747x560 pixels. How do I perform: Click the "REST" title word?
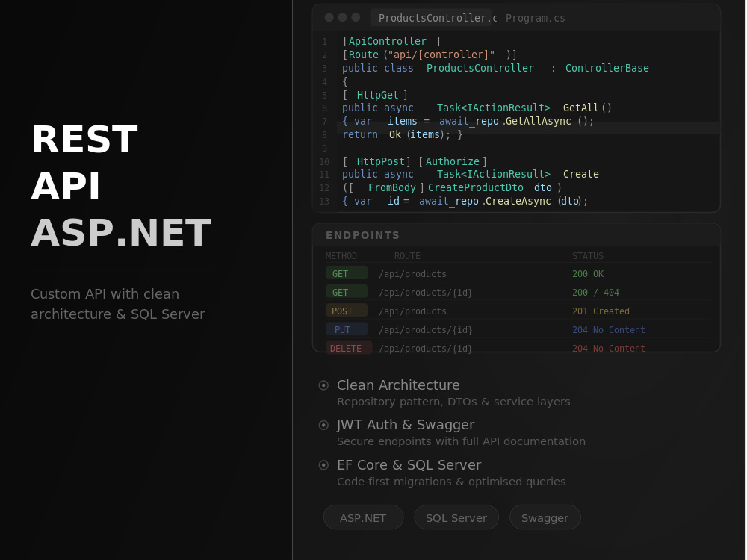pos(85,139)
